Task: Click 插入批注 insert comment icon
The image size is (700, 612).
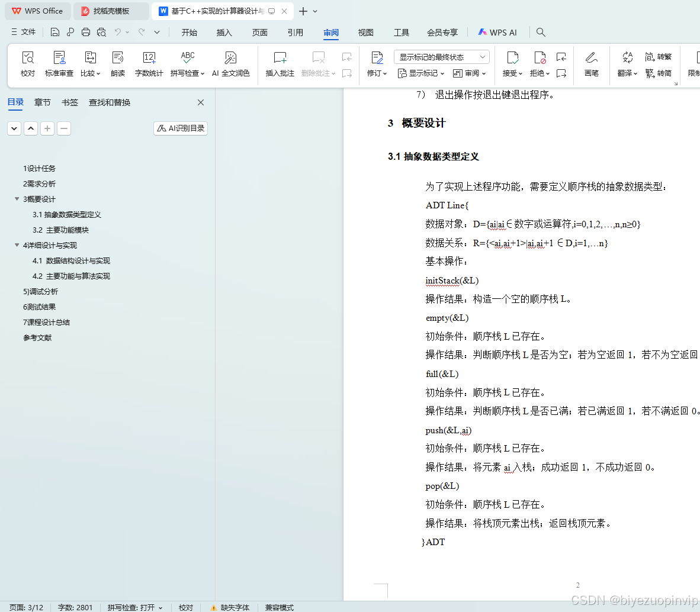Action: click(x=280, y=64)
